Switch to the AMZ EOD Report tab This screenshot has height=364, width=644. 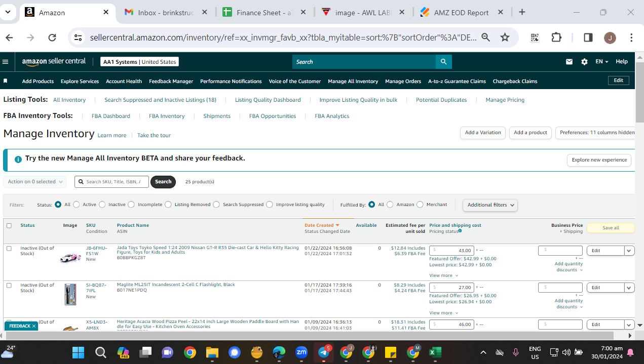pos(461,13)
